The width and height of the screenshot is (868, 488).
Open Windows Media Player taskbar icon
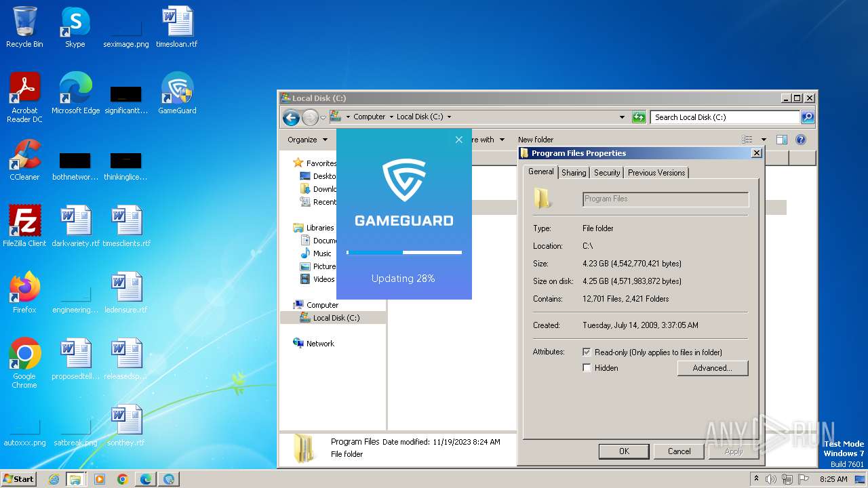point(100,479)
